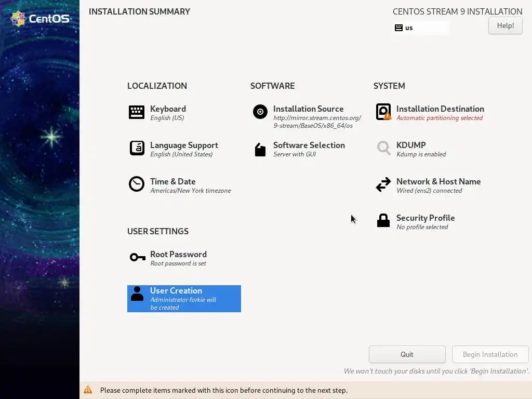Click the Network & Host Name arrows icon
The image size is (532, 399).
pos(383,184)
